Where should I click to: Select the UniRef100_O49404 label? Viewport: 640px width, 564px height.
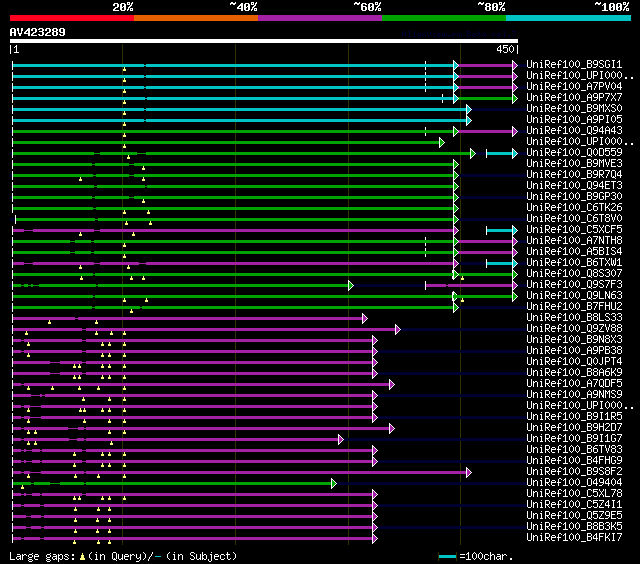pos(574,483)
